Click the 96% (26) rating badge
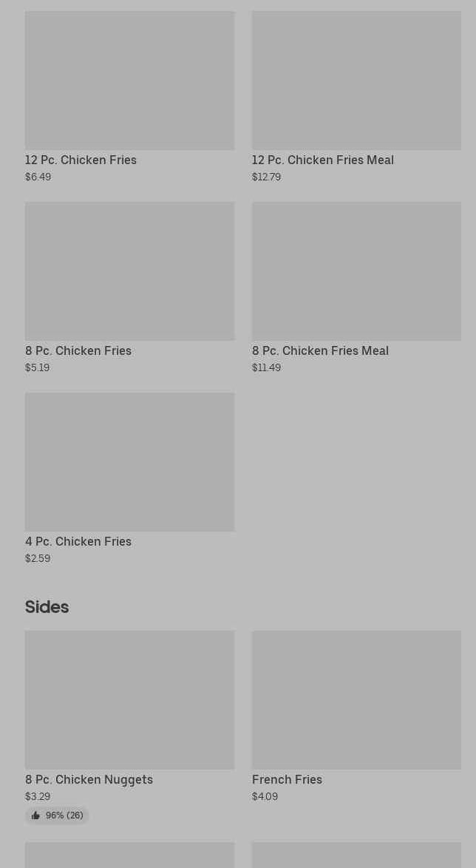Viewport: 476px width, 868px height. click(x=57, y=816)
